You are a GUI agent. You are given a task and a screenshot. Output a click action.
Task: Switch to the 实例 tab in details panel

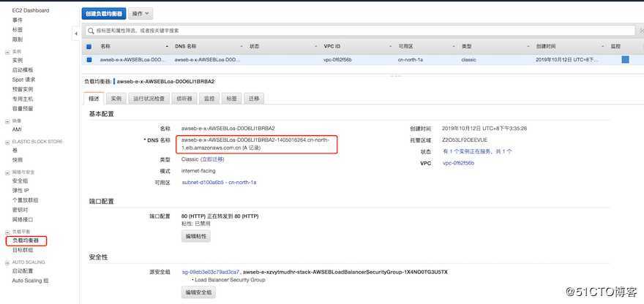[x=116, y=99]
